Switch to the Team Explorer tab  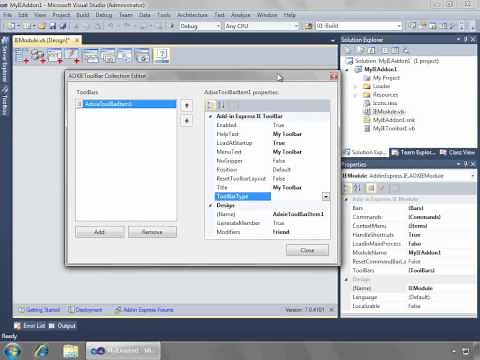tap(413, 152)
